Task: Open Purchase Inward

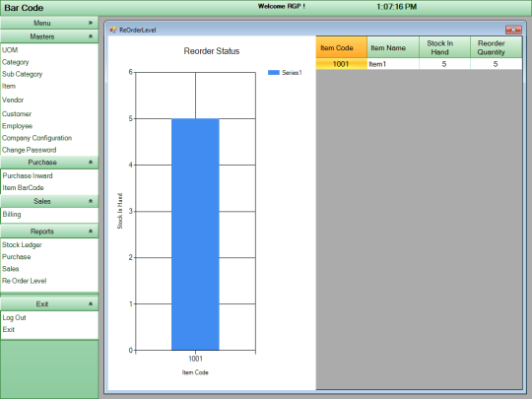Action: point(28,175)
